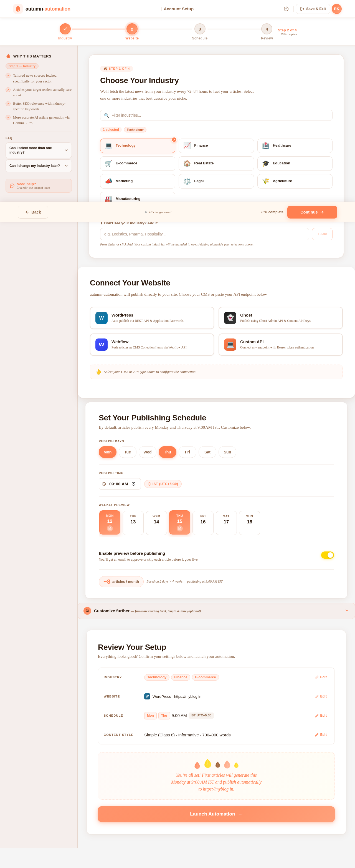Toggle preview before publishing switch

[327, 555]
